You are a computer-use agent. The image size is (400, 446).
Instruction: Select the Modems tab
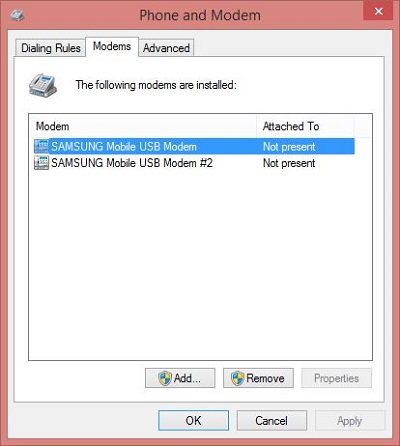click(x=112, y=46)
